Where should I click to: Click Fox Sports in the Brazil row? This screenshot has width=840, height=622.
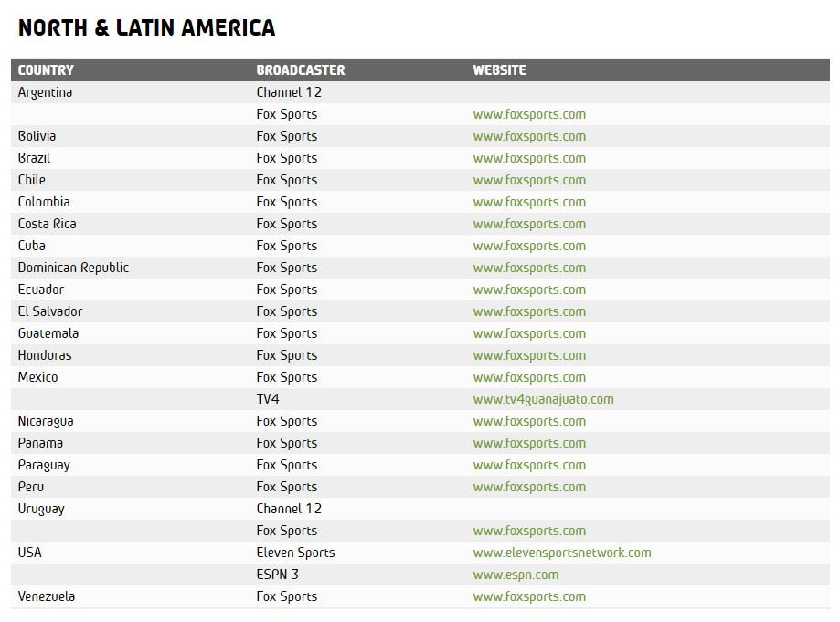[287, 158]
